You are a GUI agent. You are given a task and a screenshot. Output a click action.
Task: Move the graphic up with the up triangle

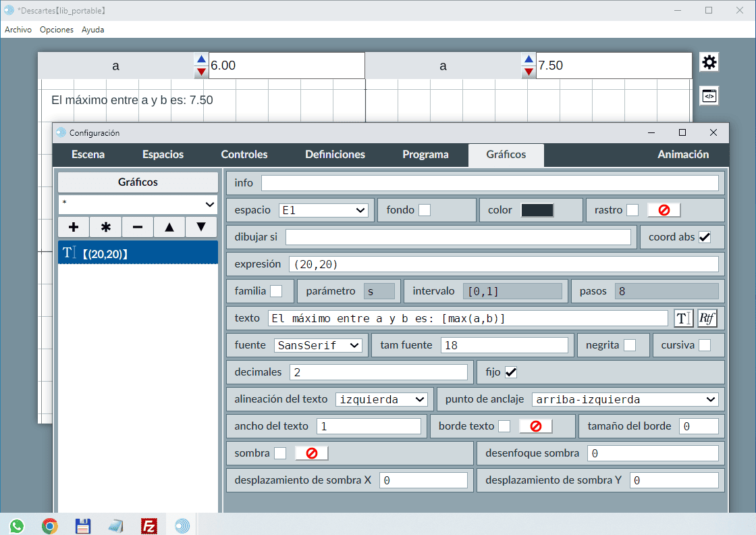point(169,227)
